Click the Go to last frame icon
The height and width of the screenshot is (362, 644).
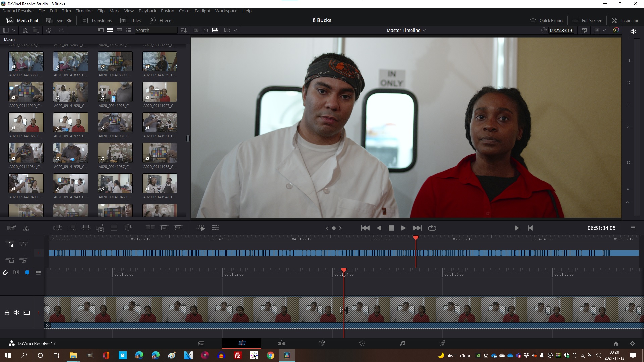(x=417, y=228)
